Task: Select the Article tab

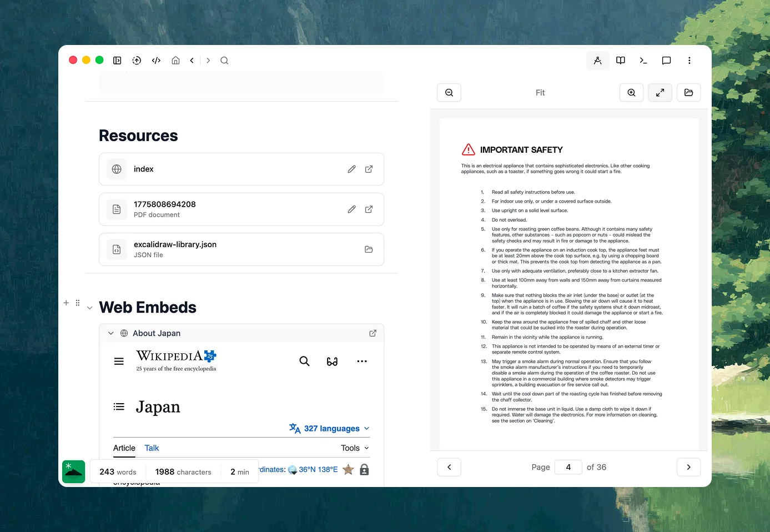Action: [124, 448]
